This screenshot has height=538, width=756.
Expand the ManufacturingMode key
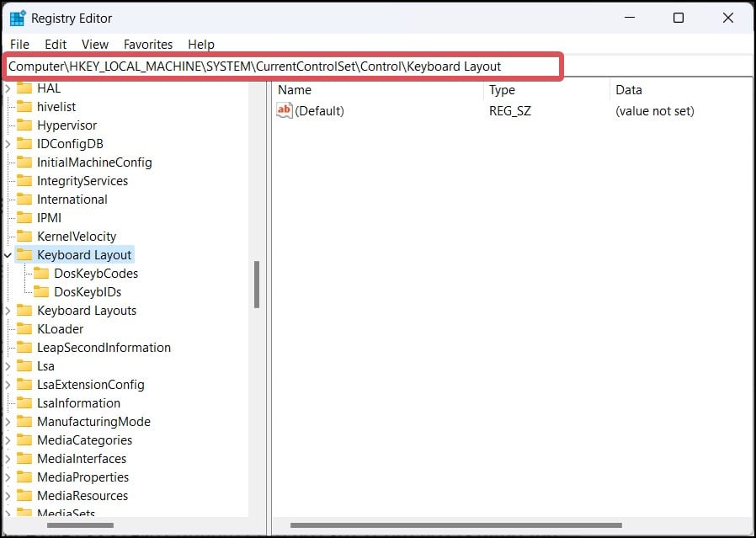pyautogui.click(x=8, y=422)
